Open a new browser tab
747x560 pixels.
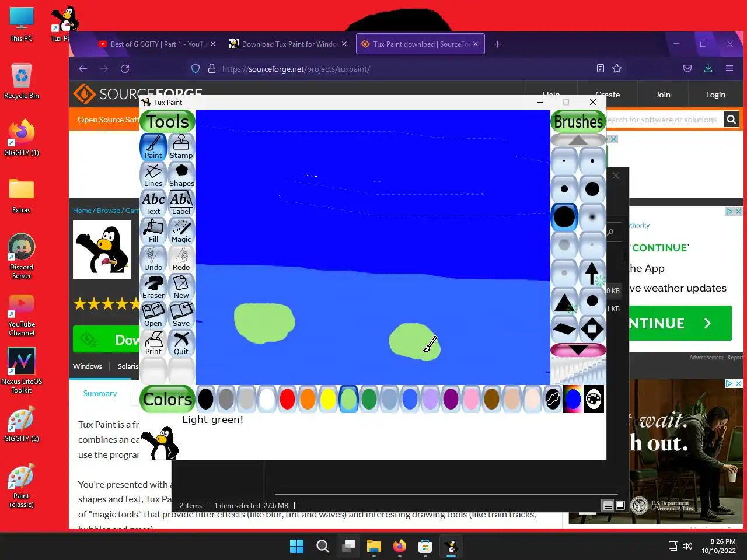click(x=497, y=44)
